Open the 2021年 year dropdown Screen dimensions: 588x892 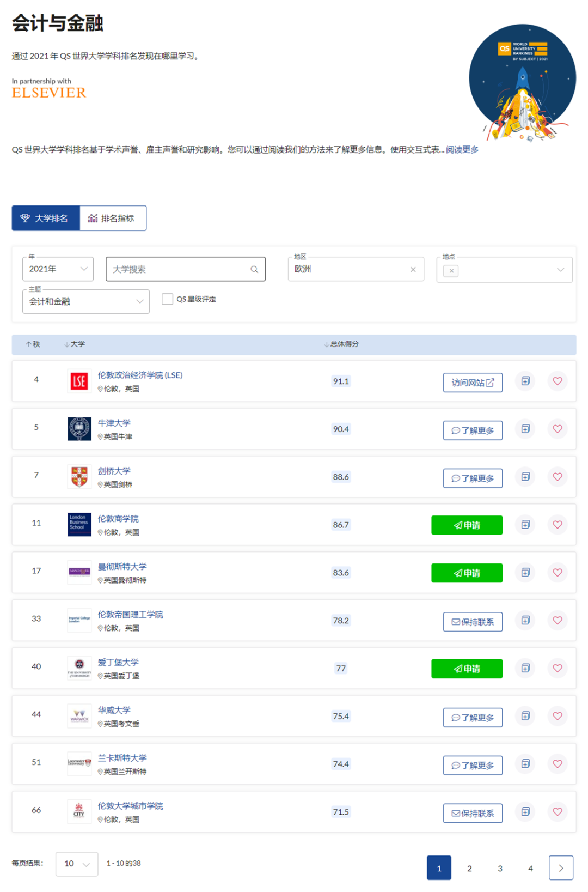click(58, 269)
